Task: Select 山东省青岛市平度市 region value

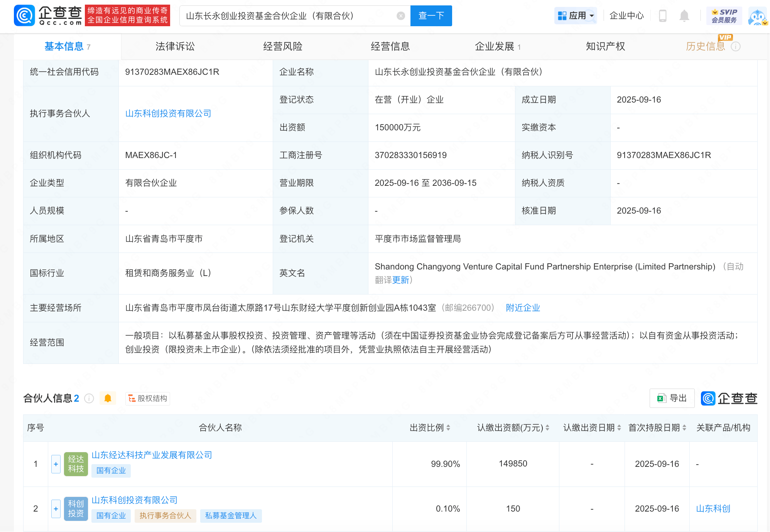Action: [x=164, y=239]
